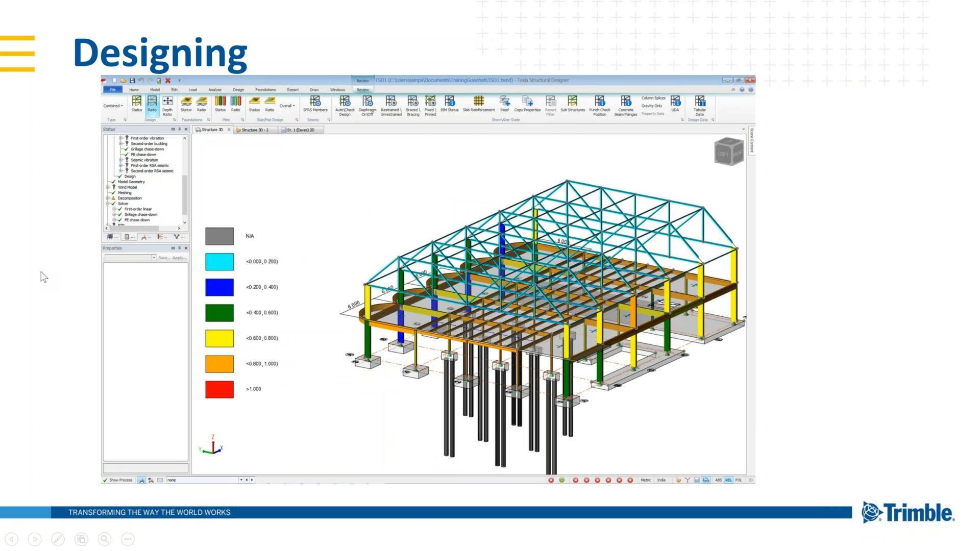
Task: Toggle the Gravity Only option
Action: click(652, 106)
